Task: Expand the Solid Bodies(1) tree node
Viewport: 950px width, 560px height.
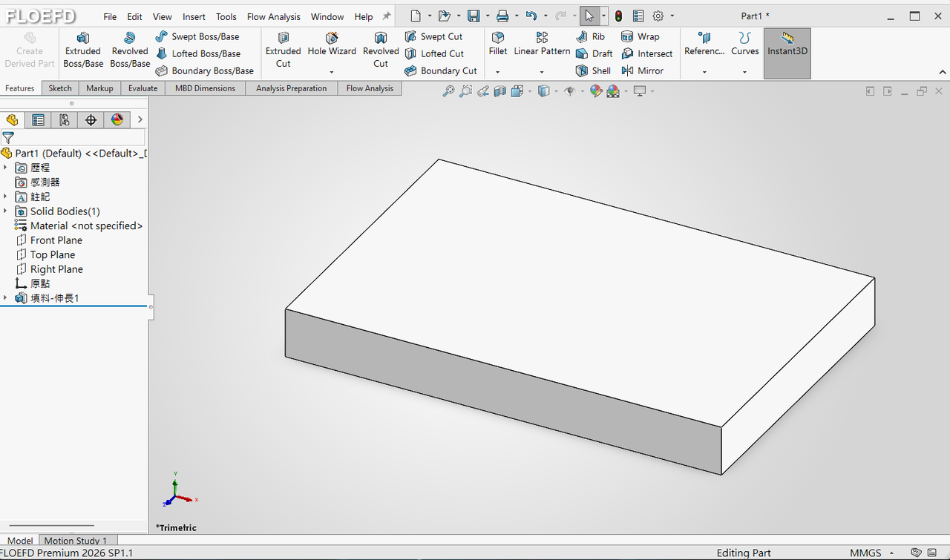Action: [5, 211]
